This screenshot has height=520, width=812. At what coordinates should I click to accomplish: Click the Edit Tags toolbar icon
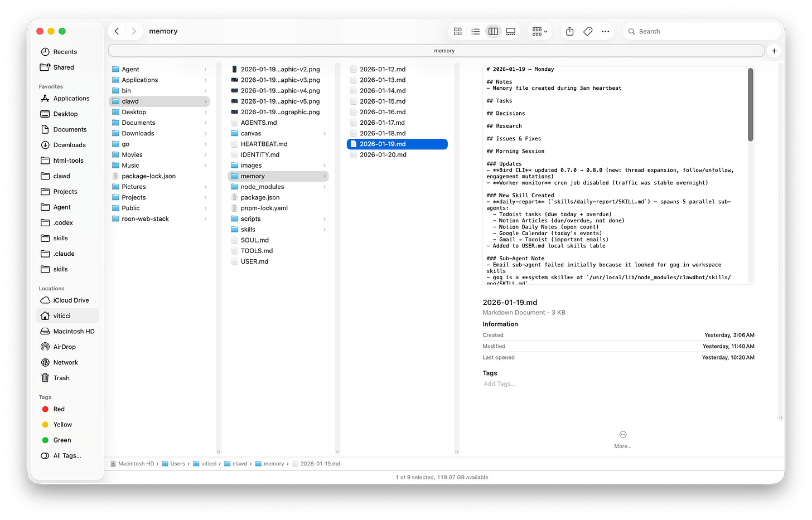[x=588, y=31]
